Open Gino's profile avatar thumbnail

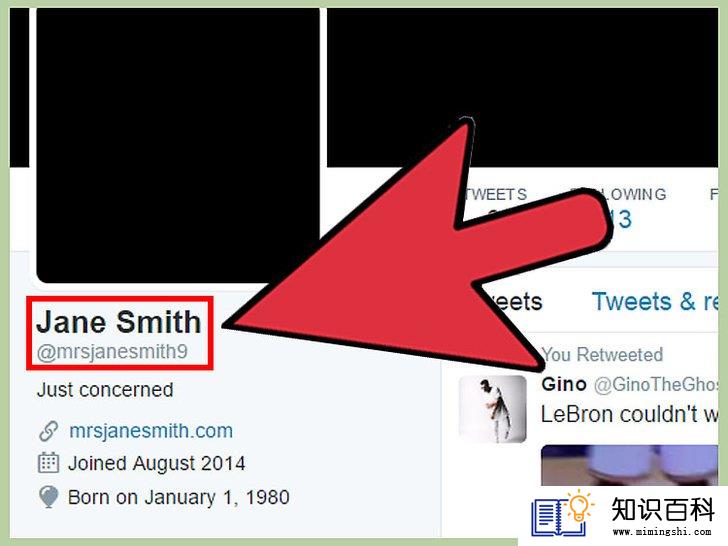click(493, 409)
